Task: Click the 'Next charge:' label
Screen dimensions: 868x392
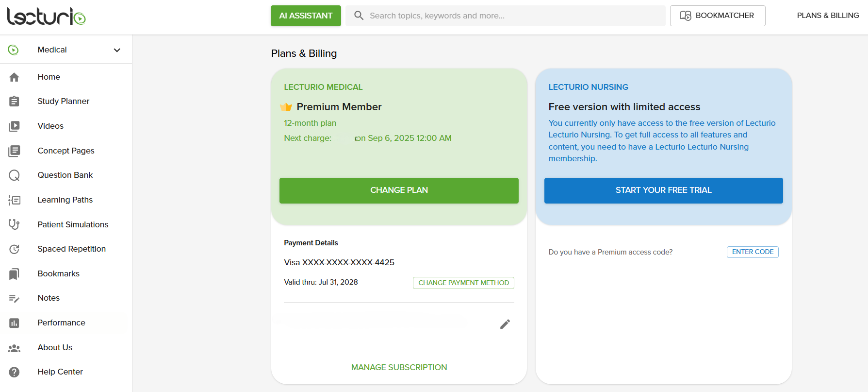Action: pos(308,138)
